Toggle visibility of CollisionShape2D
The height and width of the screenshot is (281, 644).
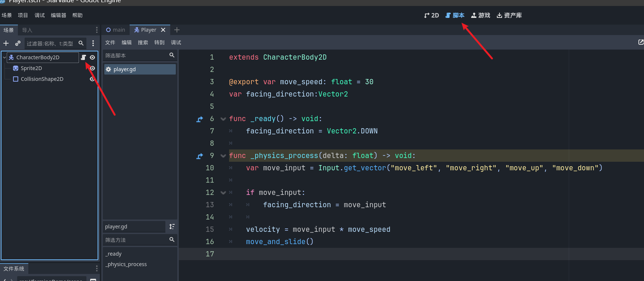92,79
